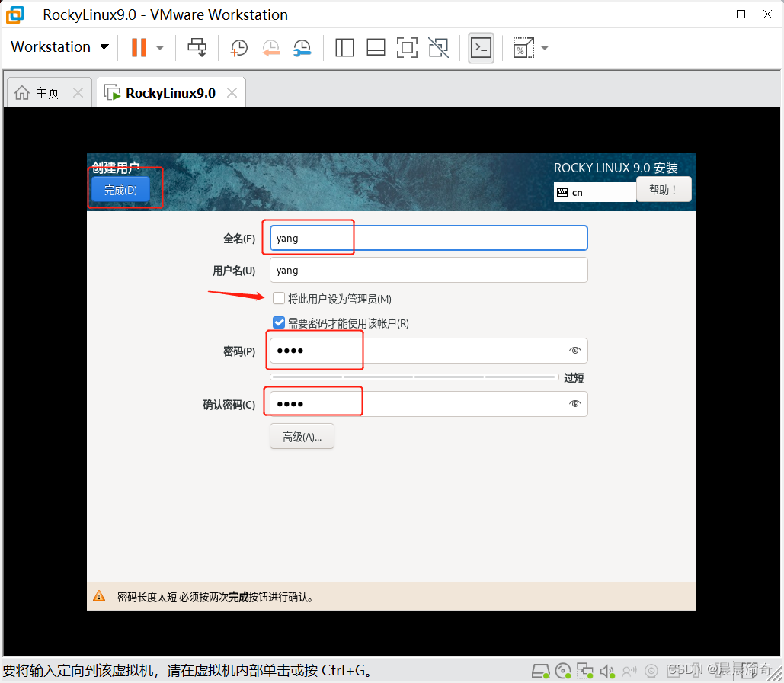
Task: Show password via eye icon in 密码 field
Action: (575, 350)
